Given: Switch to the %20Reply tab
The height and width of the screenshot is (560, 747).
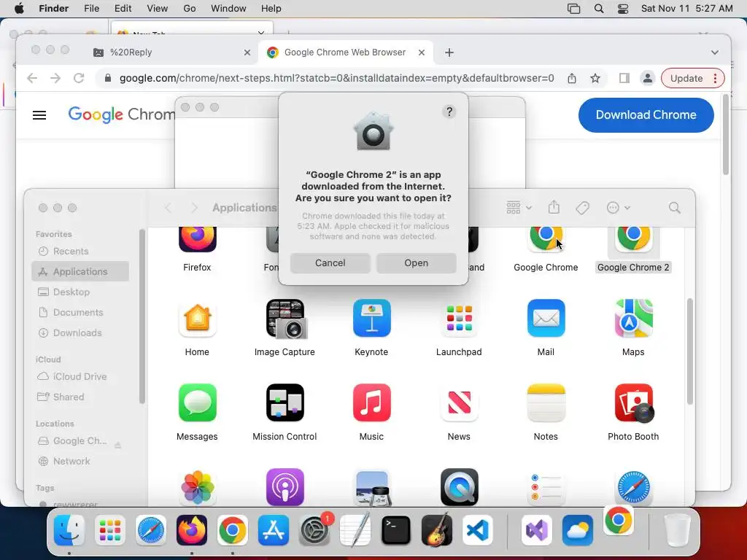Looking at the screenshot, I should tap(171, 52).
